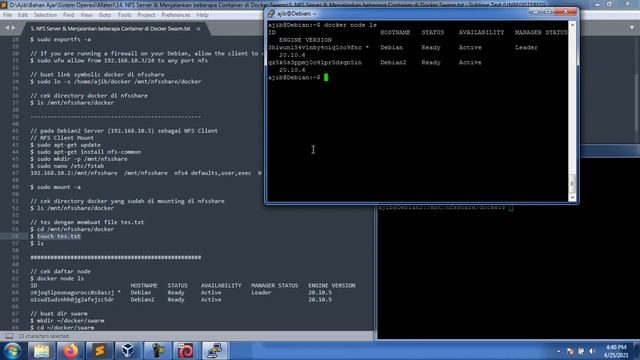The width and height of the screenshot is (640, 360).
Task: Minimize the ajib@Debian PuTTY window
Action: coord(536,12)
